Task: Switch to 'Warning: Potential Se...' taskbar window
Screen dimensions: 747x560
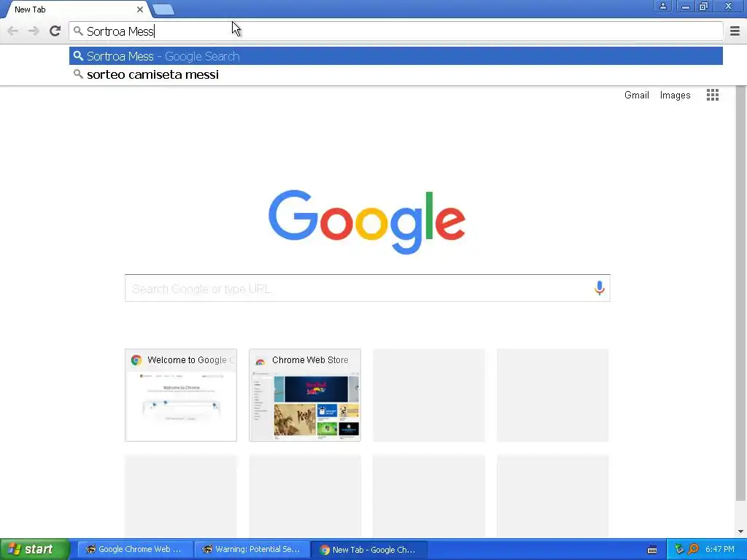Action: point(252,550)
